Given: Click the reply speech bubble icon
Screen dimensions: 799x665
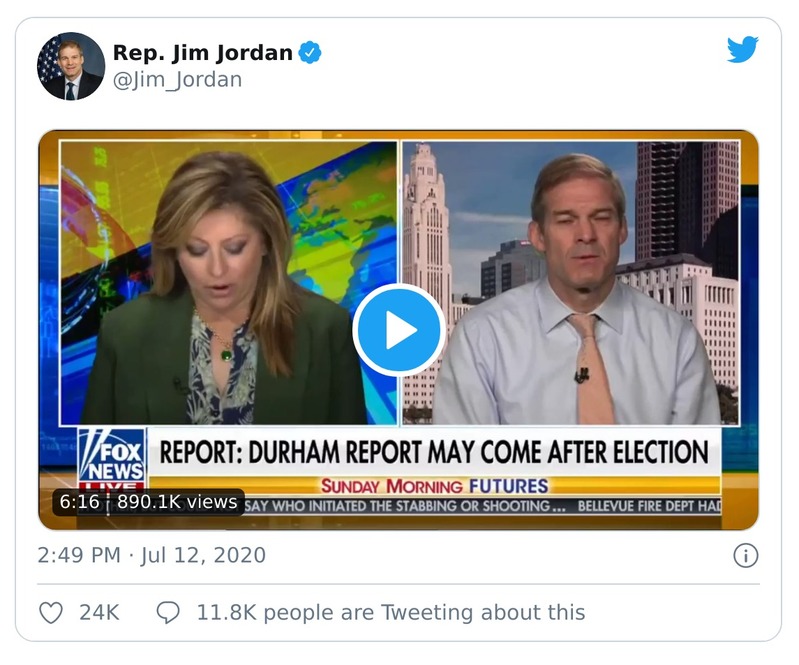Looking at the screenshot, I should click(168, 612).
